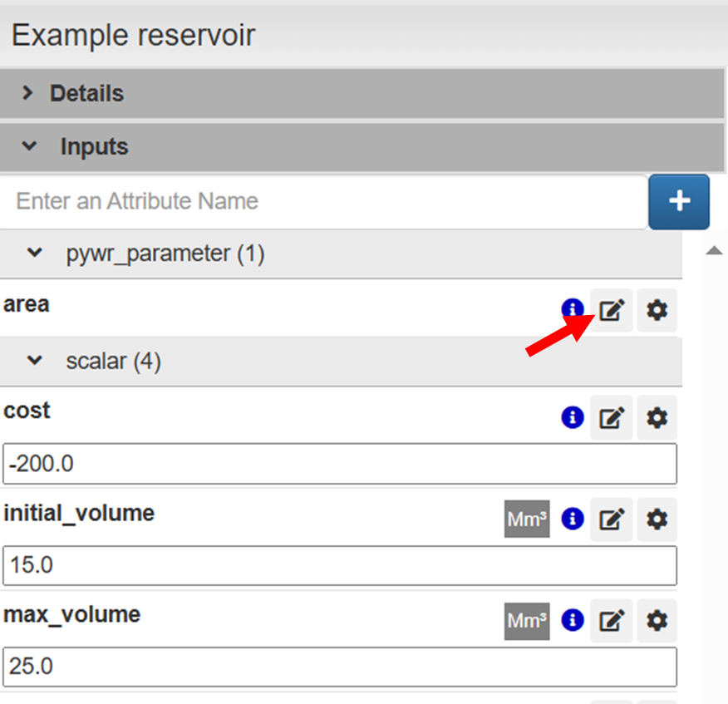Screen dimensions: 728x704
Task: Click the blue plus add-attribute button
Action: click(679, 201)
